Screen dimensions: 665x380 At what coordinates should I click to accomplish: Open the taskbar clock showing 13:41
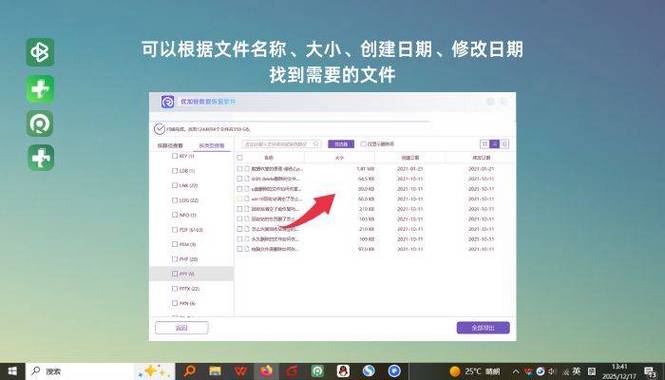coord(620,372)
